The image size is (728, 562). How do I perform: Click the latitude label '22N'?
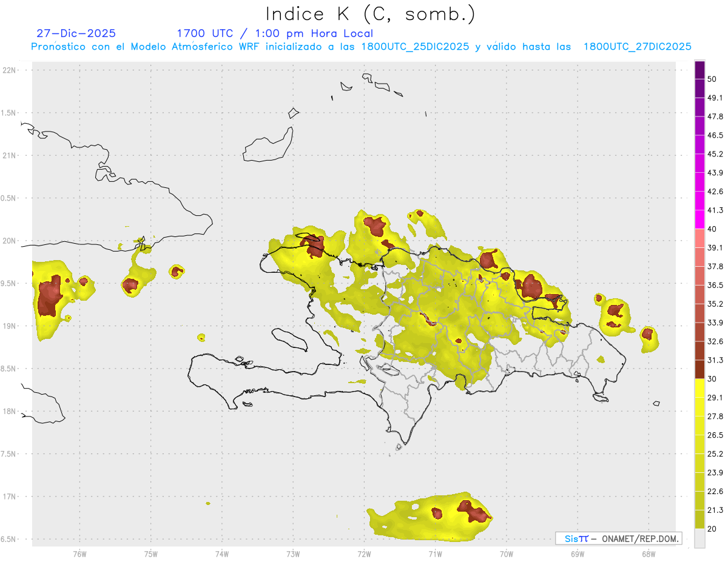[x=10, y=70]
